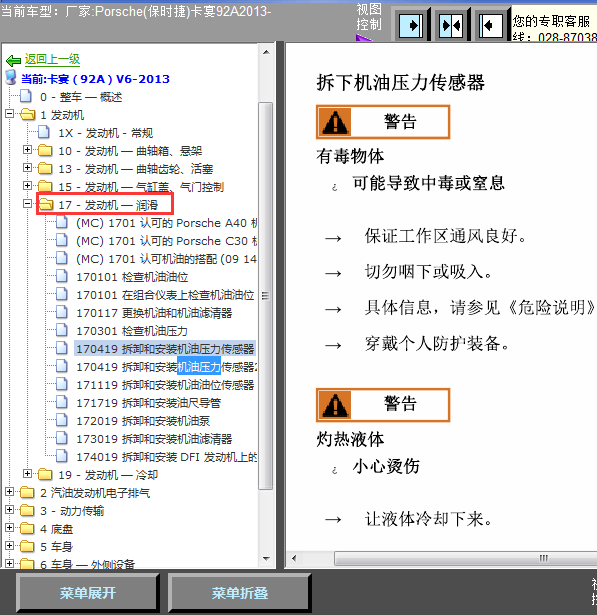The image size is (597, 615).
Task: Open 170101 检查机油油位
Action: point(132,277)
